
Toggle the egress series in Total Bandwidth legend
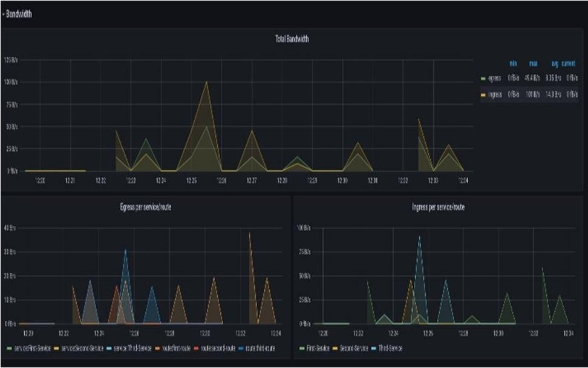point(495,78)
